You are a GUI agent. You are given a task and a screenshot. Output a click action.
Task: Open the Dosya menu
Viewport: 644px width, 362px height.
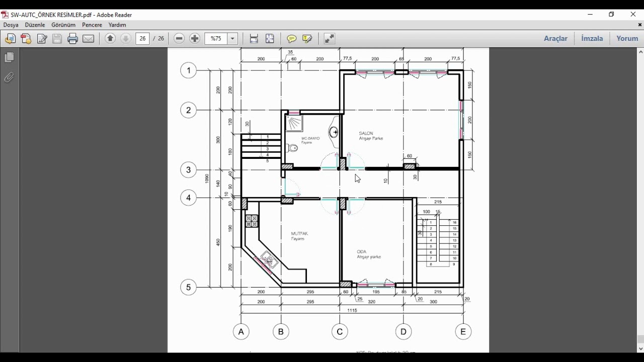pos(11,25)
